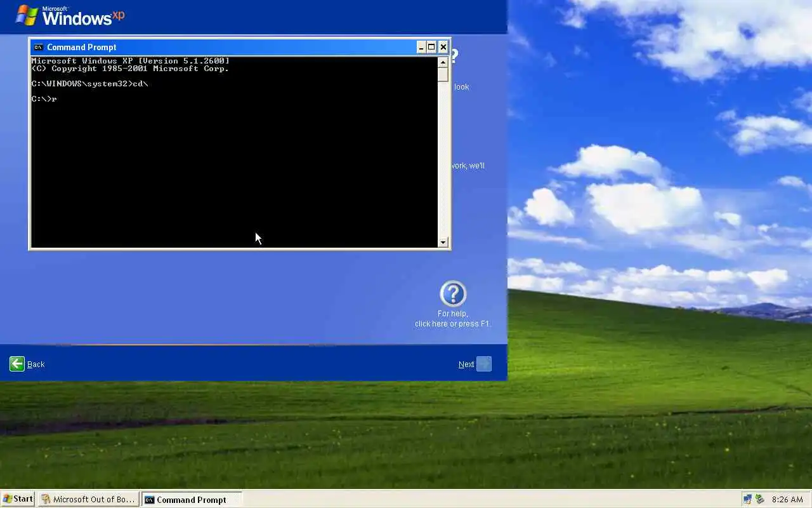
Task: Select the Command Prompt taskbar button
Action: tap(191, 499)
